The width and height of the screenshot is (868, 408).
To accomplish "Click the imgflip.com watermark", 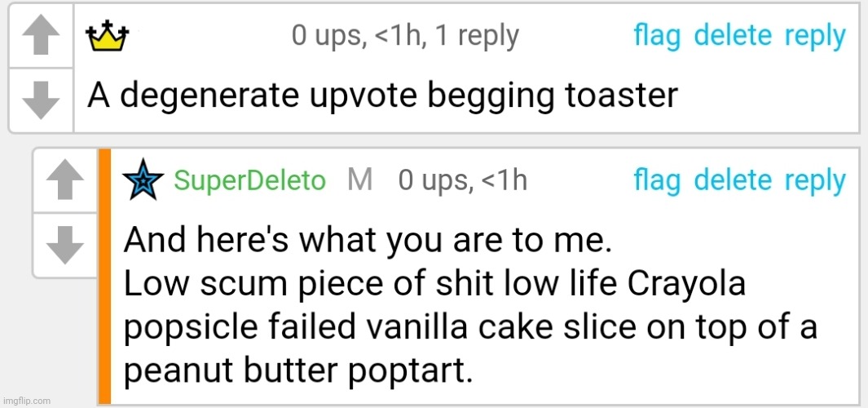I will click(x=26, y=400).
